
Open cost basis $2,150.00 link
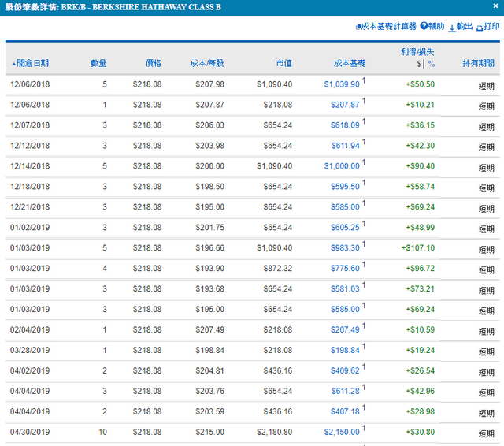coord(342,432)
